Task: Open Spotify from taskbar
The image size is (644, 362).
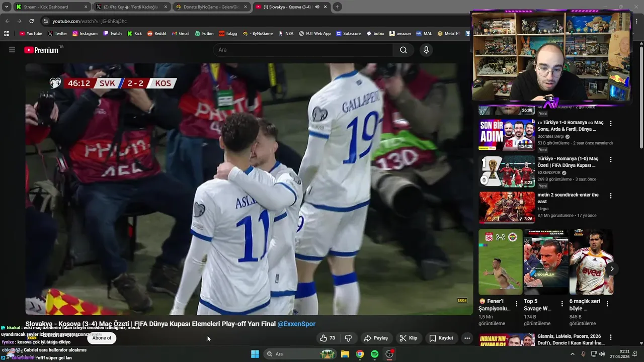Action: [374, 354]
